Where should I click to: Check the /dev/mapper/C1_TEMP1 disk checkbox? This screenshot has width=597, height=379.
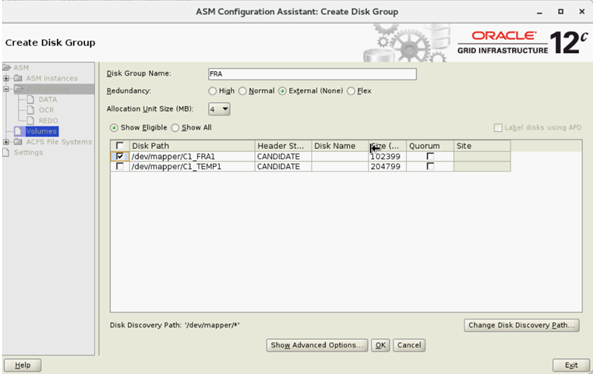coord(120,166)
